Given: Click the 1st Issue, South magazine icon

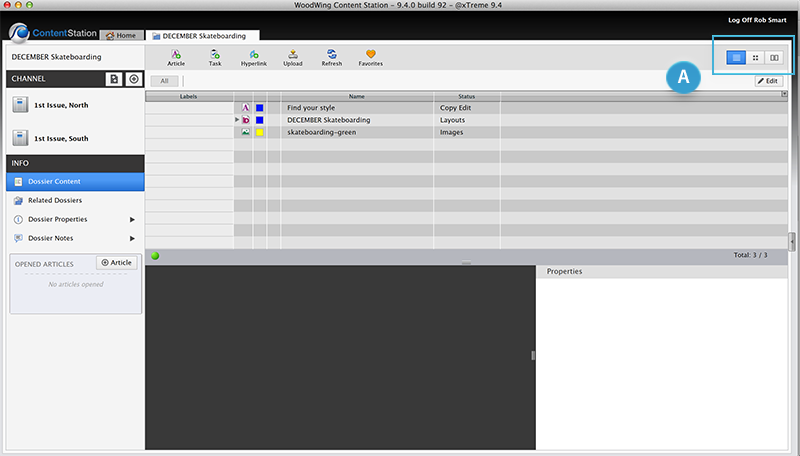Looking at the screenshot, I should (20, 138).
